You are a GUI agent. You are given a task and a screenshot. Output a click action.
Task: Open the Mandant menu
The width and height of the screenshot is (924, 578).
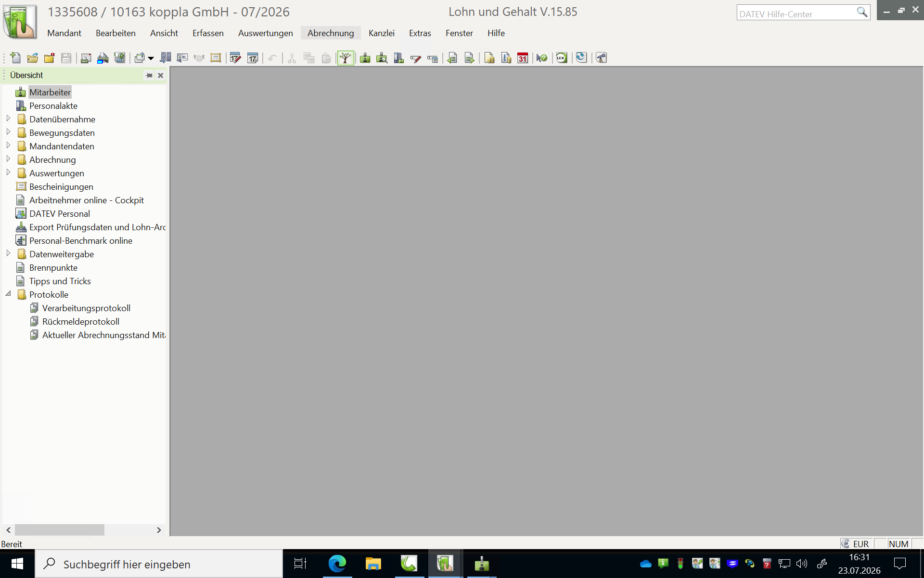[64, 33]
